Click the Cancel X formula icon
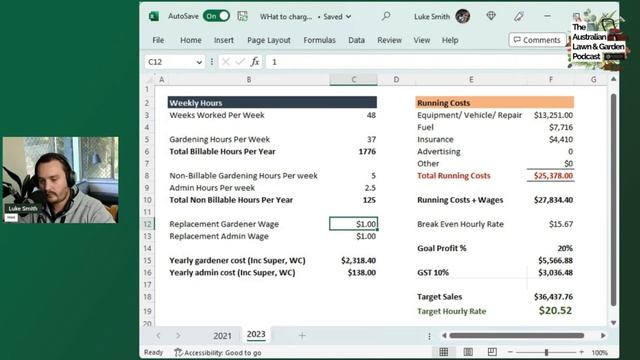Image resolution: width=640 pixels, height=360 pixels. pyautogui.click(x=225, y=62)
